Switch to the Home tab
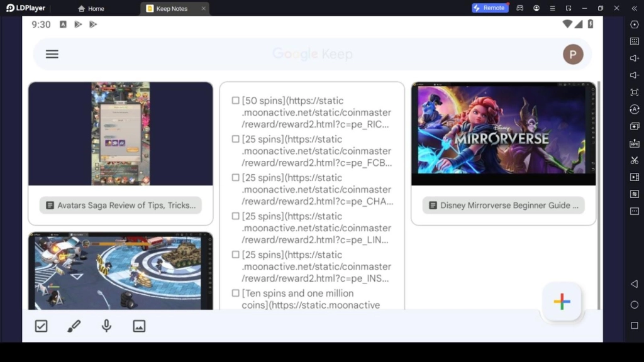644x362 pixels. click(x=91, y=9)
